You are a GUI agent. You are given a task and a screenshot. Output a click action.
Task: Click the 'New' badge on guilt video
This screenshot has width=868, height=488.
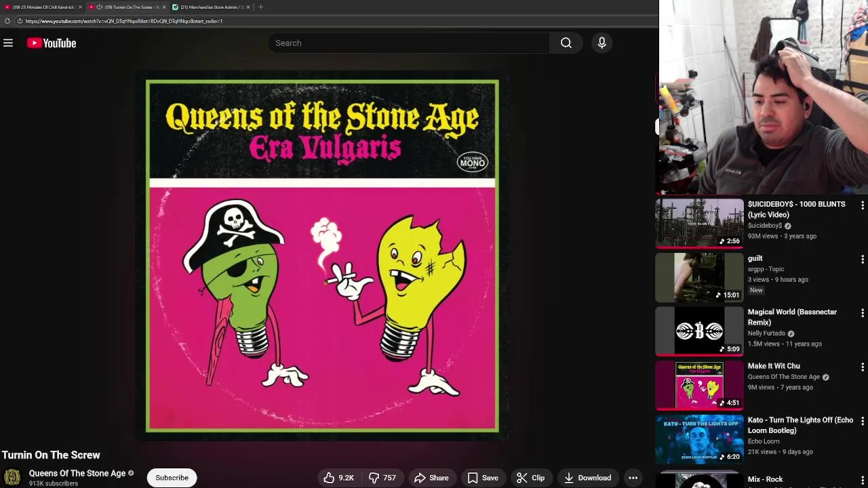(756, 290)
